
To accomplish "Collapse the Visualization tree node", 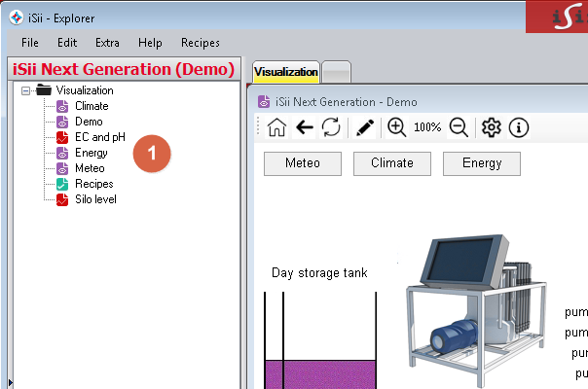I will (26, 90).
